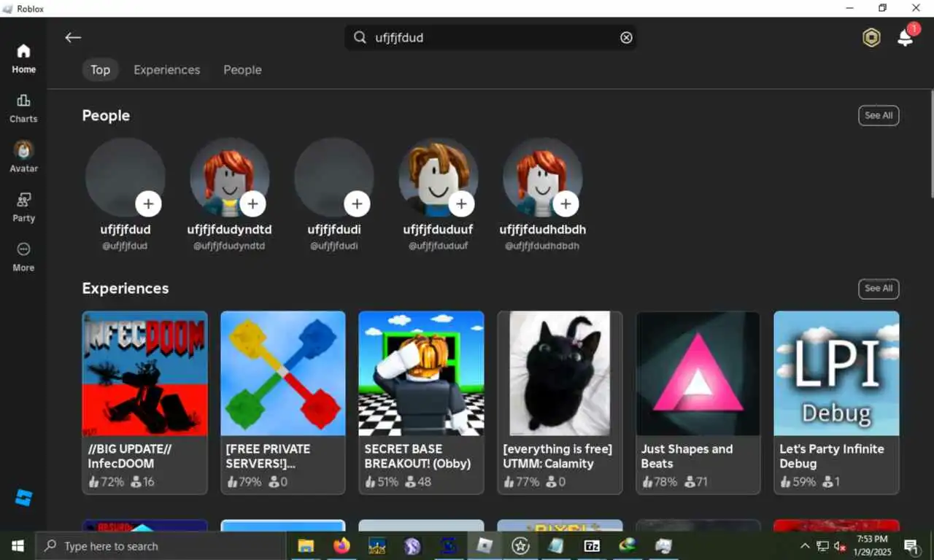Image resolution: width=934 pixels, height=560 pixels.
Task: Open SECRET BASE BREAKOUT Obby thumbnail
Action: [x=421, y=373]
